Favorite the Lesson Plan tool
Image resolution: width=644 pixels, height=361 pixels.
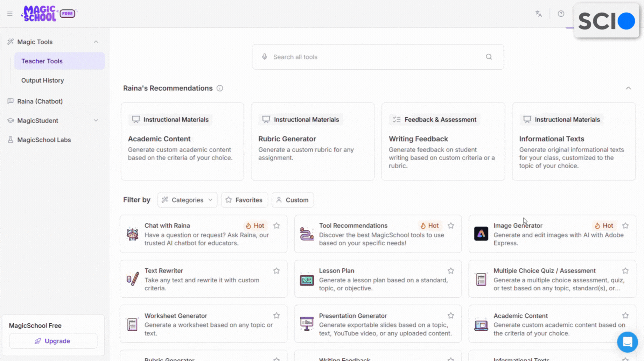tap(451, 271)
